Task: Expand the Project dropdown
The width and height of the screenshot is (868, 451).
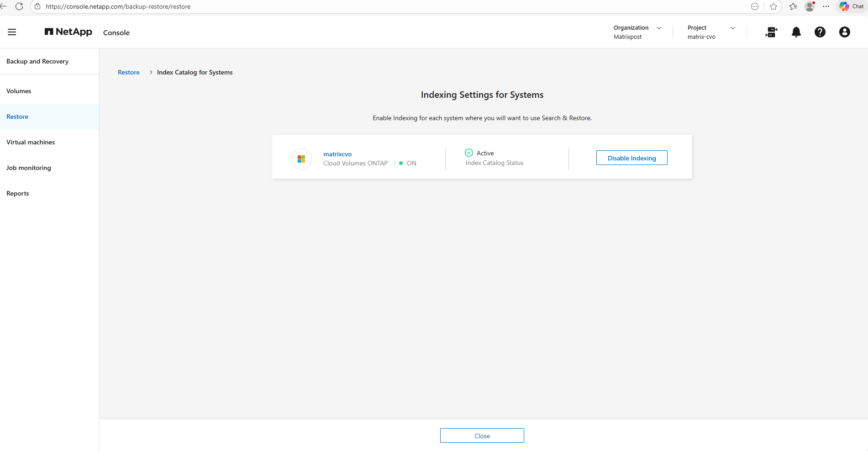Action: (732, 28)
